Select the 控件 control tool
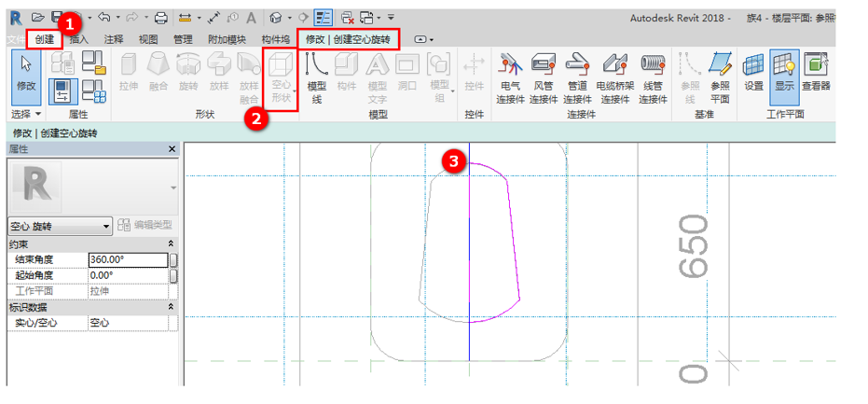The image size is (868, 404). pyautogui.click(x=474, y=72)
